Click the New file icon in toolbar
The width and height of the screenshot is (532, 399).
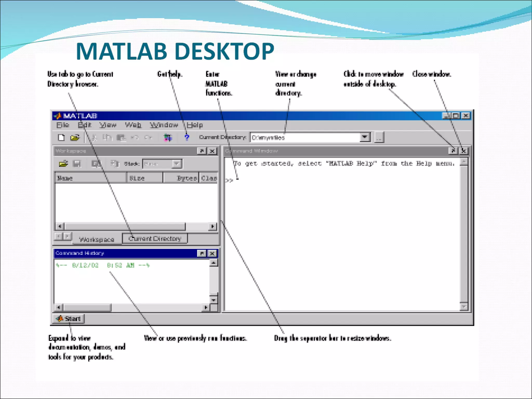61,137
